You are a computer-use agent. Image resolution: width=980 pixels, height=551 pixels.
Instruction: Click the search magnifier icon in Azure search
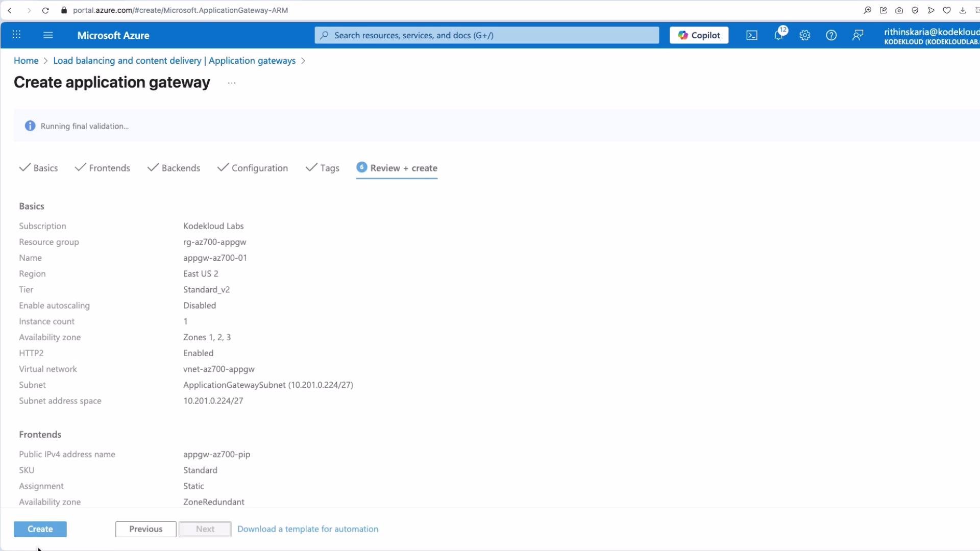pos(324,35)
